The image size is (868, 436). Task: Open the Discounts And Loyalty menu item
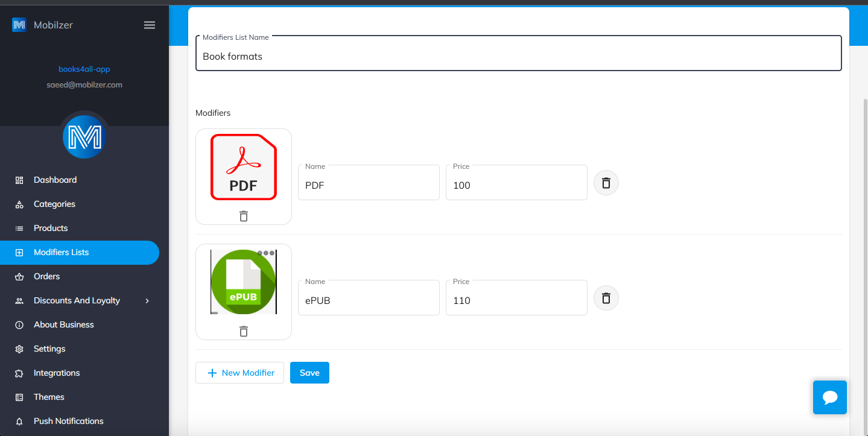[x=80, y=300]
